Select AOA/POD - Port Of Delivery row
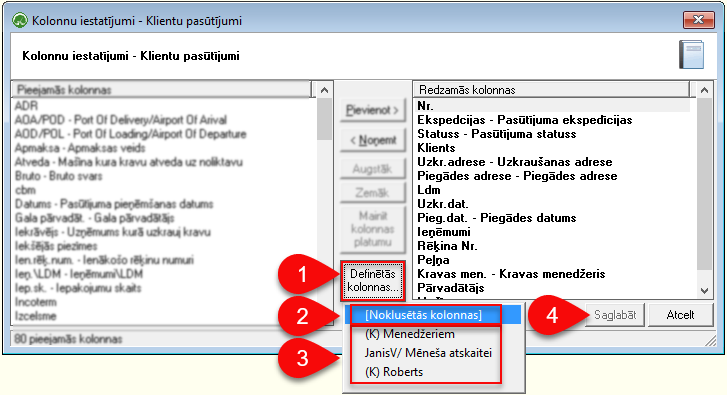This screenshot has width=727, height=395. pos(164,120)
